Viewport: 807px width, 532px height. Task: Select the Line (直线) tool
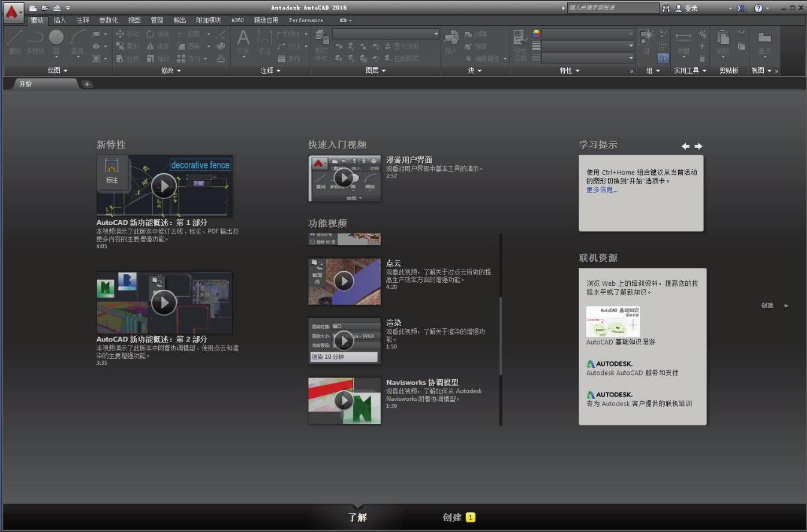14,43
